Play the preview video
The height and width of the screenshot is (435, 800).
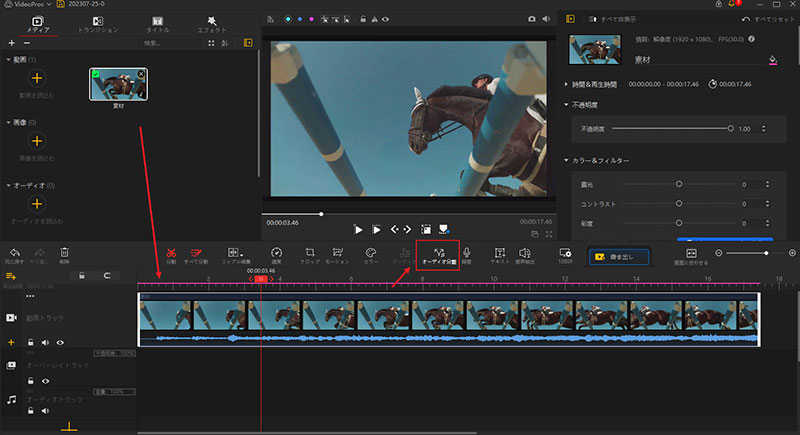(358, 229)
